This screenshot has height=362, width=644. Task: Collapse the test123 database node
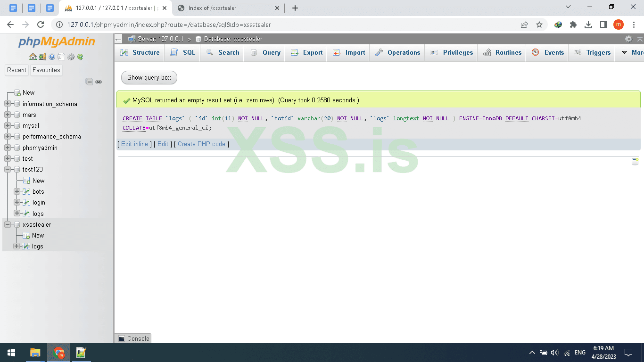8,169
